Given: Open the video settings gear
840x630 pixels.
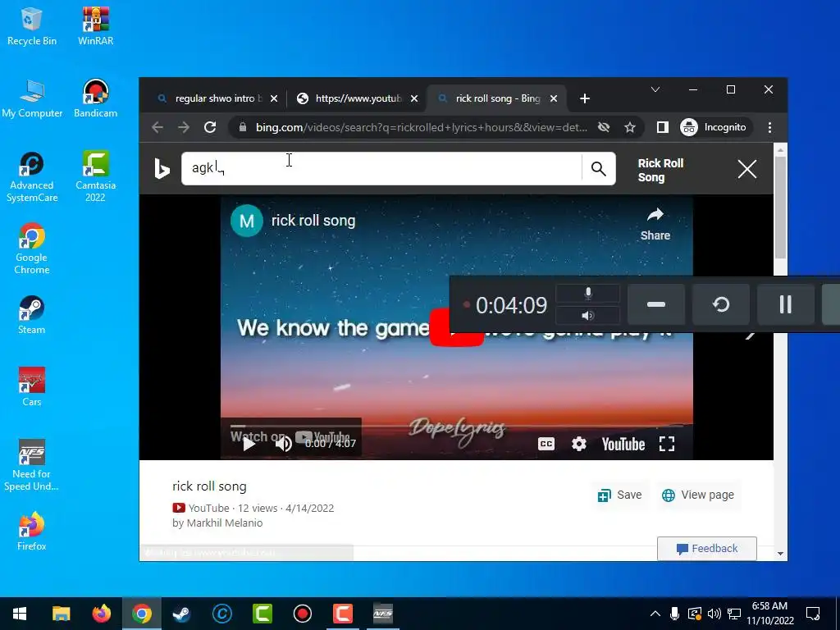Looking at the screenshot, I should [579, 444].
